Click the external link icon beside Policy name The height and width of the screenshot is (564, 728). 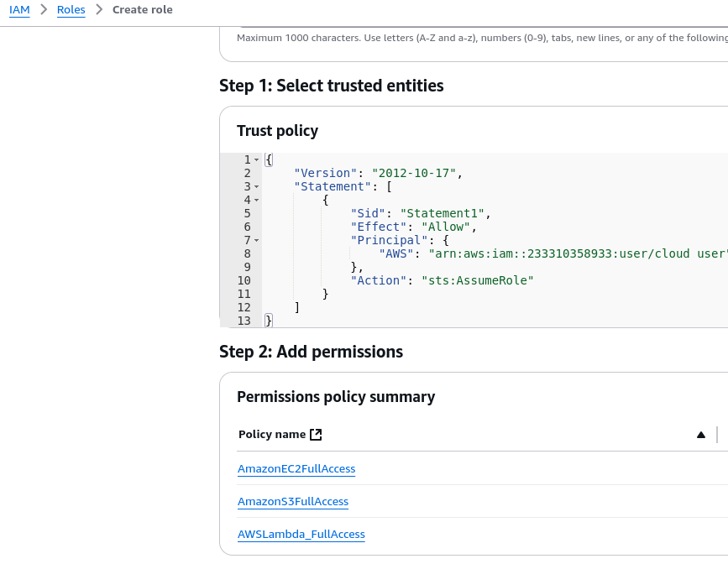tap(316, 435)
